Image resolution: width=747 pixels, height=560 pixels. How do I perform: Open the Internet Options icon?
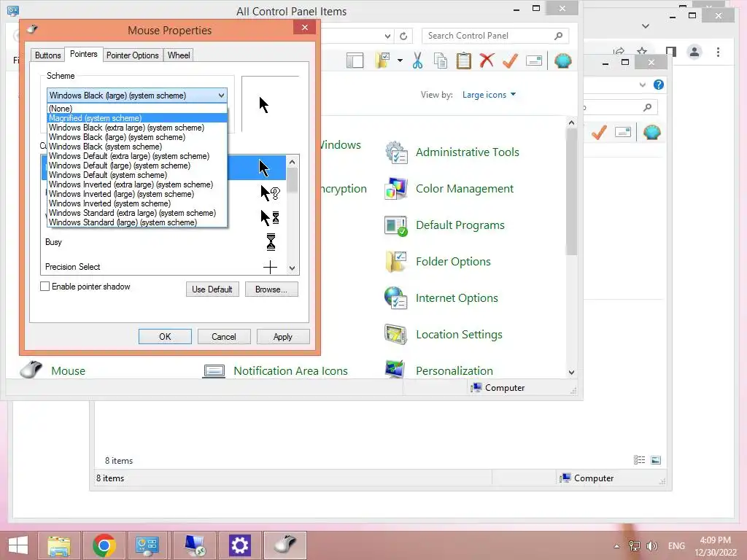click(396, 298)
